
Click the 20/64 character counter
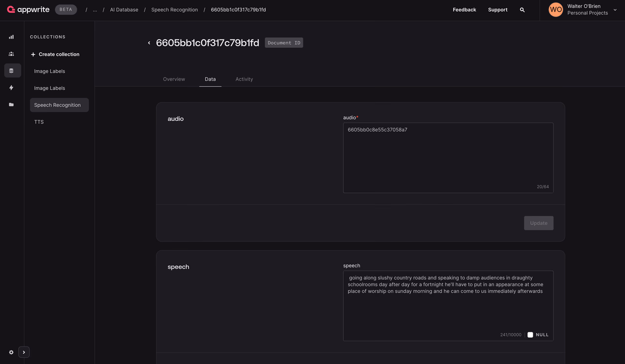click(542, 187)
